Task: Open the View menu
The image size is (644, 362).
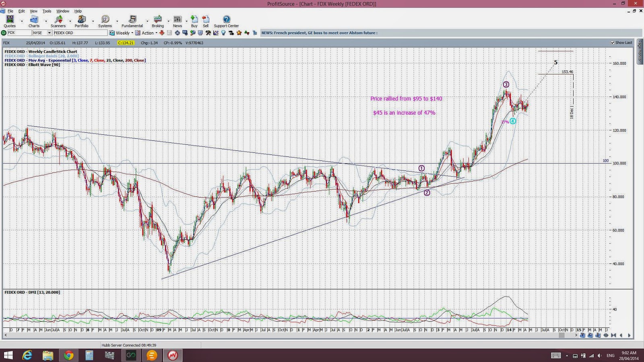Action: pyautogui.click(x=33, y=11)
